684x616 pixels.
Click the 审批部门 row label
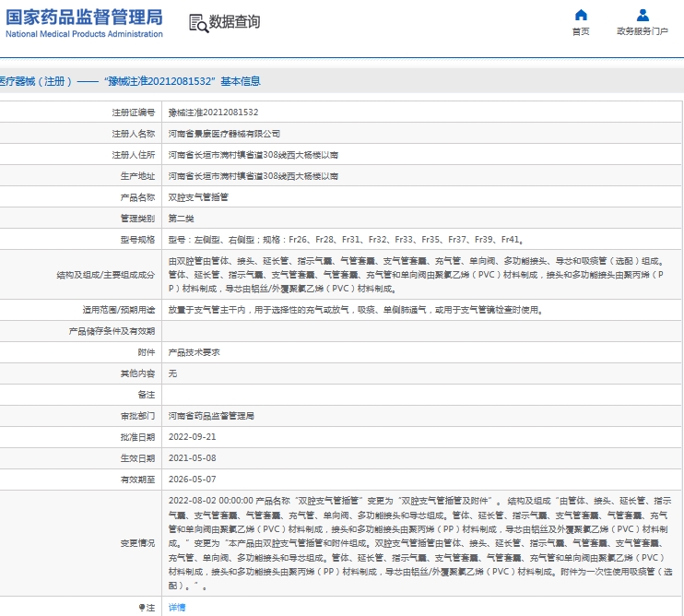[138, 416]
